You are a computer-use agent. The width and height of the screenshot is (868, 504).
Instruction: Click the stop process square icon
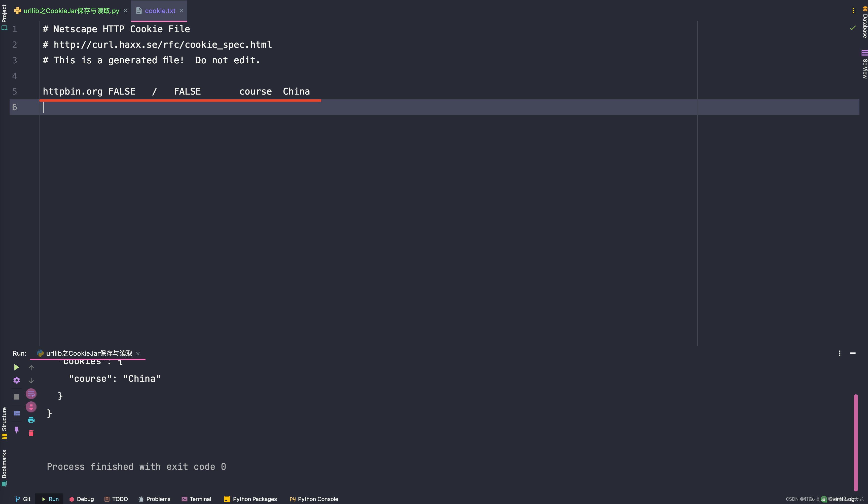click(x=16, y=397)
